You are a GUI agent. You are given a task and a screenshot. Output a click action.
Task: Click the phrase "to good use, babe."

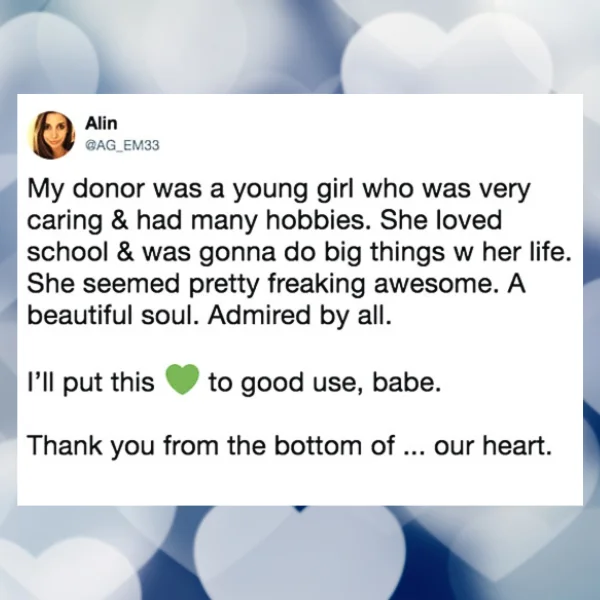tap(324, 382)
